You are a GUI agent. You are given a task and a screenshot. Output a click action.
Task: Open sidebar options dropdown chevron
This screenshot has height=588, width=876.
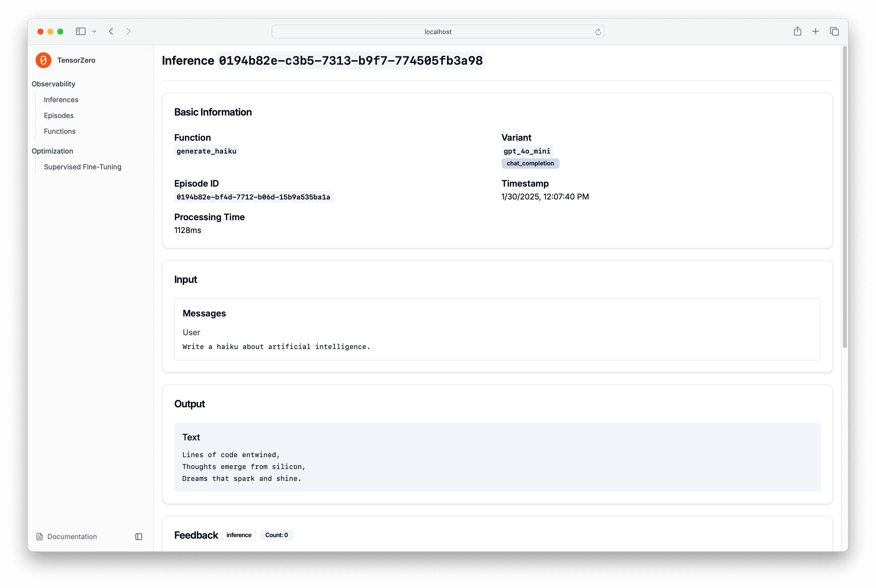pos(95,32)
